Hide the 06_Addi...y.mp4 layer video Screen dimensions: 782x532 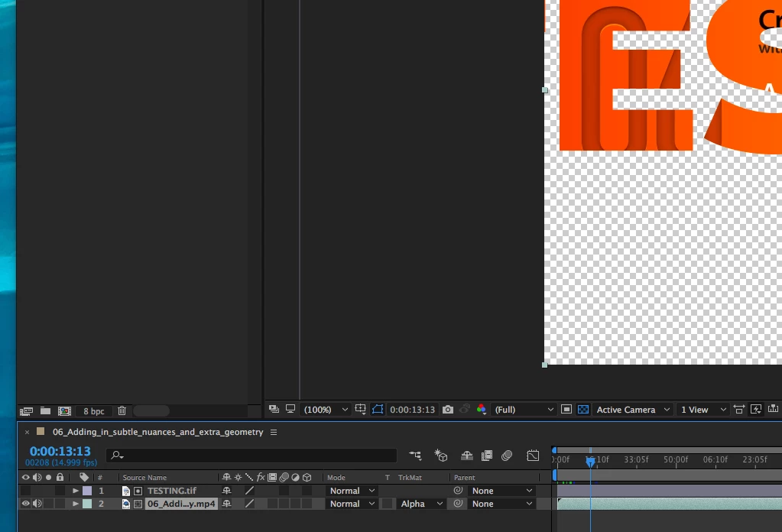point(25,504)
